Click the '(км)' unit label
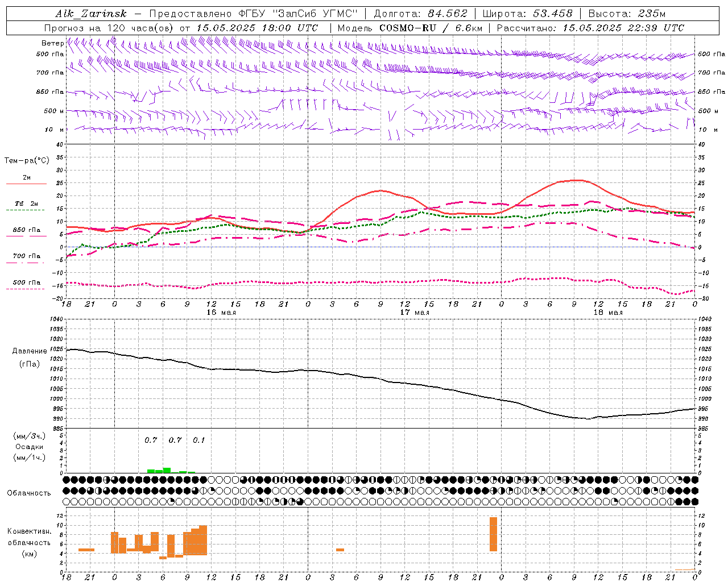 30,554
